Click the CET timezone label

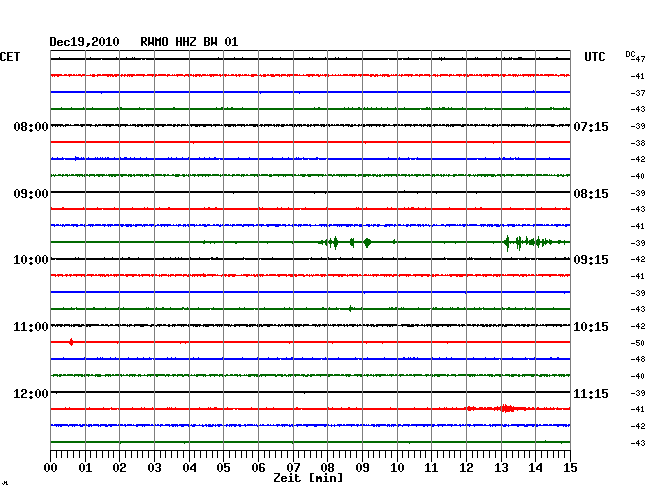(10, 57)
